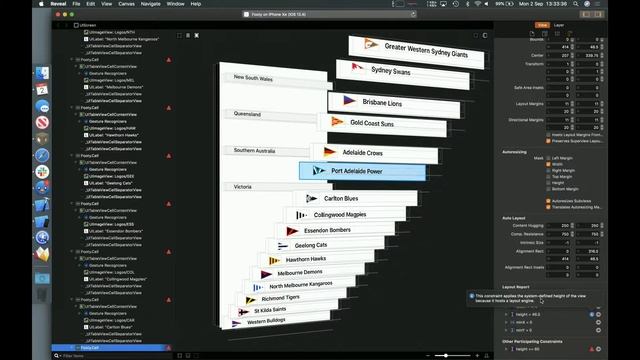Go back using the outline navigation arrow
The width and height of the screenshot is (640, 360).
click(x=58, y=25)
